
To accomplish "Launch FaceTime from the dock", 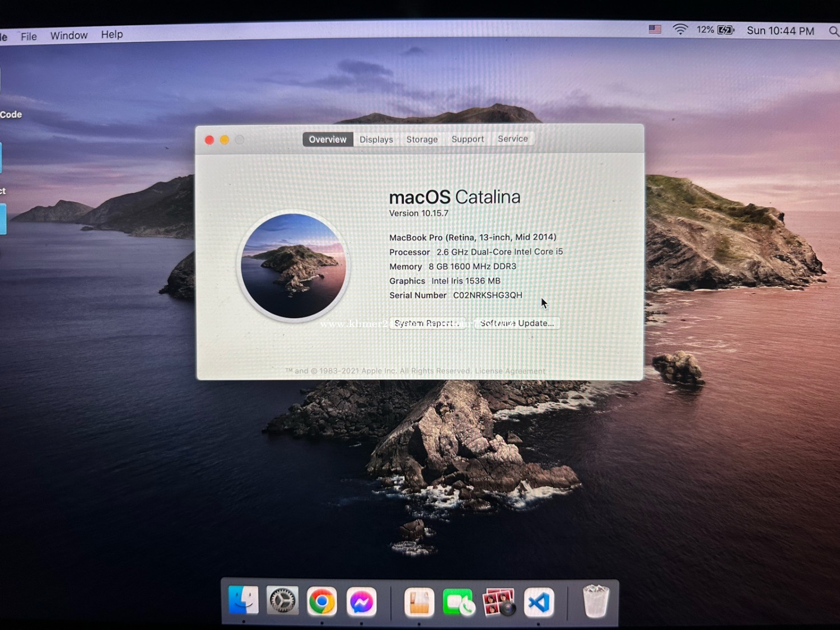I will (458, 603).
